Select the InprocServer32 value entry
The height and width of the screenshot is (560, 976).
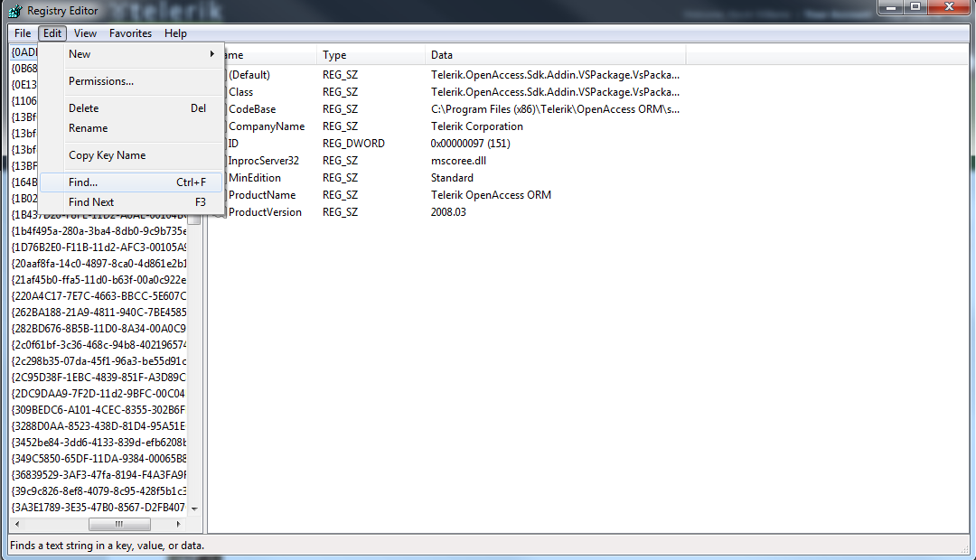tap(263, 161)
